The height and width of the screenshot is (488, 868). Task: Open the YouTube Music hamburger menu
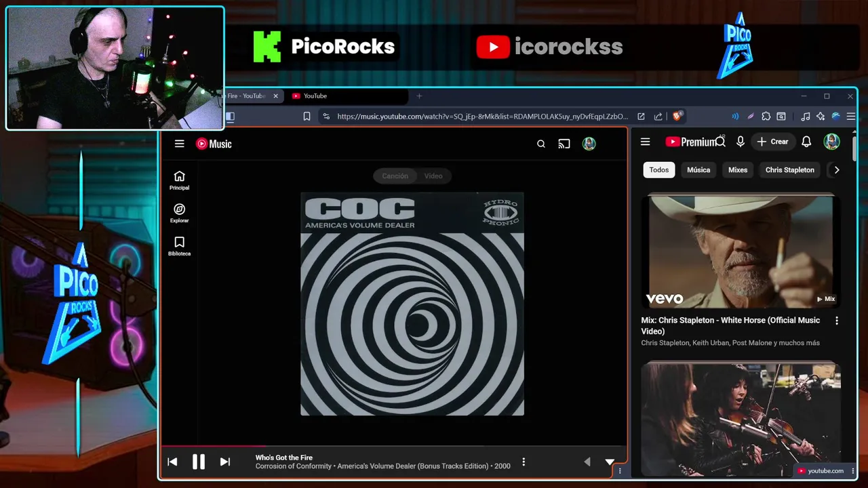tap(179, 144)
